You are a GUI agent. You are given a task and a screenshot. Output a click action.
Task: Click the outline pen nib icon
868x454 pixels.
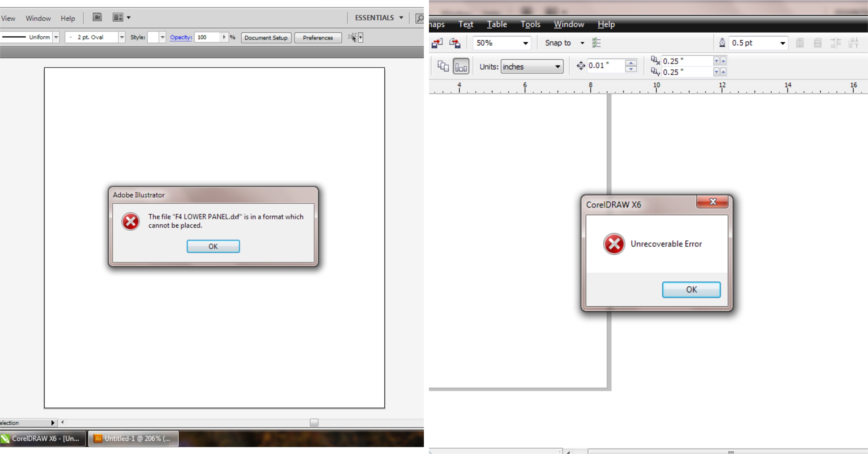(722, 43)
